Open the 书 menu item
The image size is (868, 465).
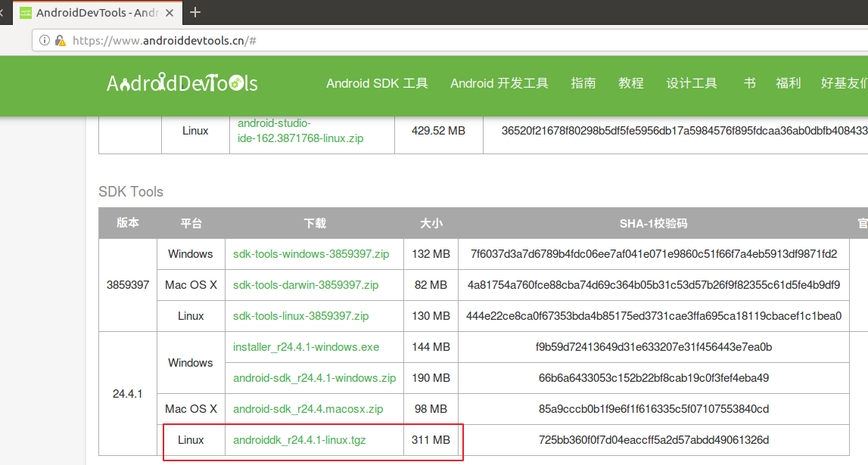(749, 83)
